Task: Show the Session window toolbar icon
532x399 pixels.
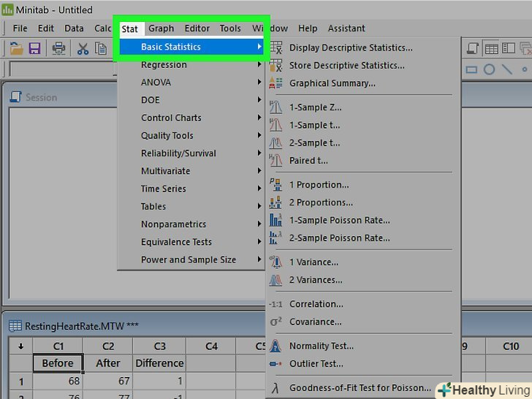Action: [473, 48]
